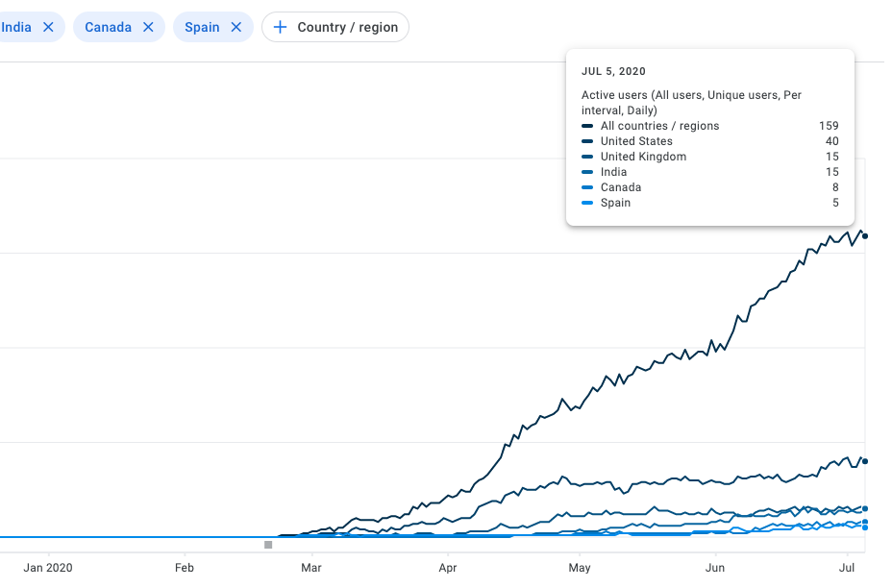Click the Jan 2020 axis label
This screenshot has height=588, width=892.
pyautogui.click(x=48, y=568)
